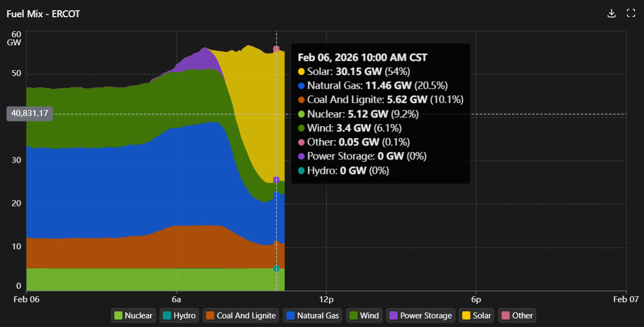
Task: Toggle the Other series legend button
Action: coord(517,316)
